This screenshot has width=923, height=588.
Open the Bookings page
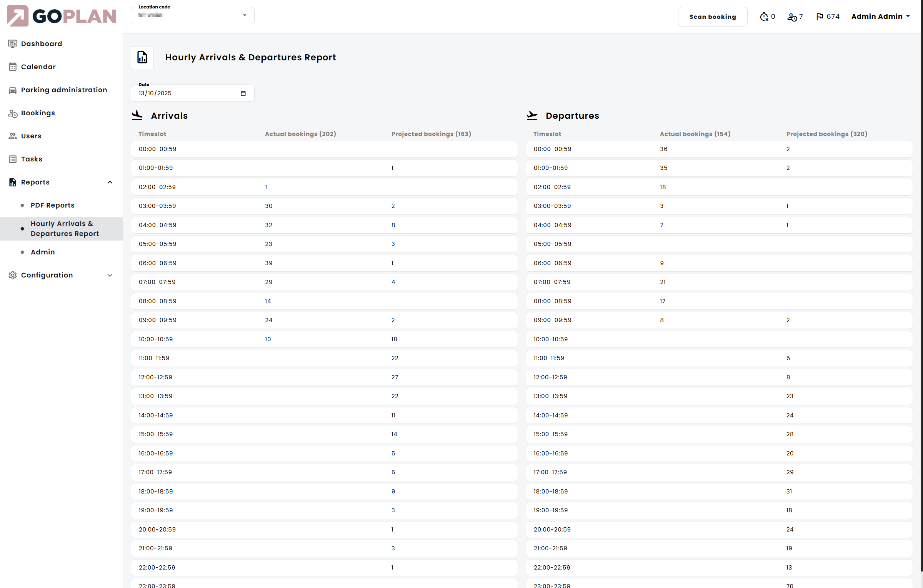(38, 113)
